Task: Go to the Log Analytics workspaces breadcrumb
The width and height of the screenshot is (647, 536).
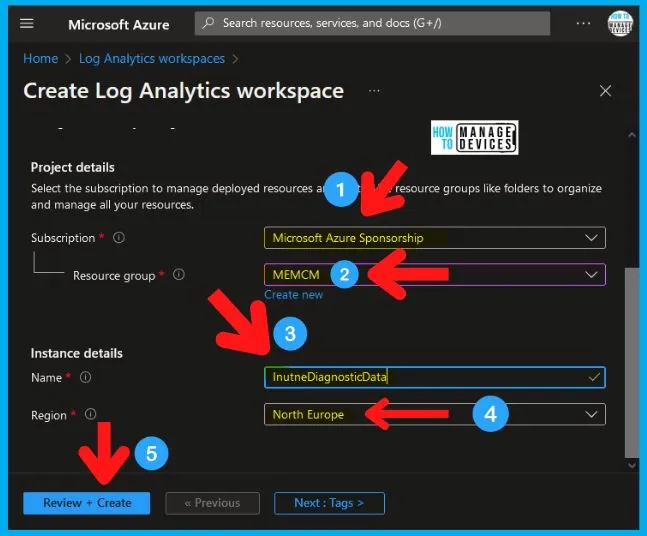Action: [152, 59]
